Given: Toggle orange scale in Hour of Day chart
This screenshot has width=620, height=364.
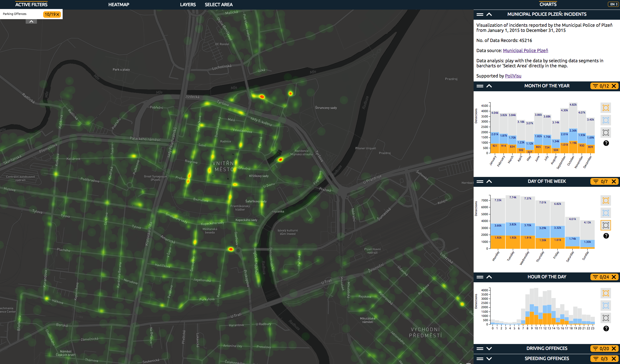Looking at the screenshot, I should 606,293.
